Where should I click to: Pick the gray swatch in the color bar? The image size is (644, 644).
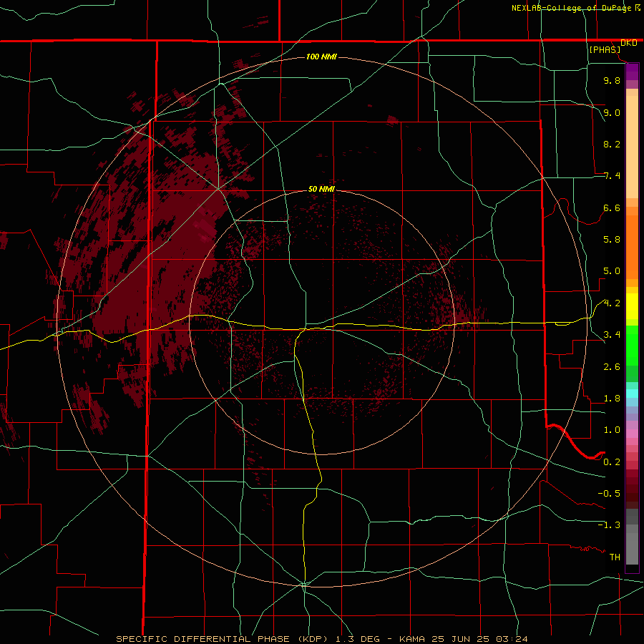[632, 548]
